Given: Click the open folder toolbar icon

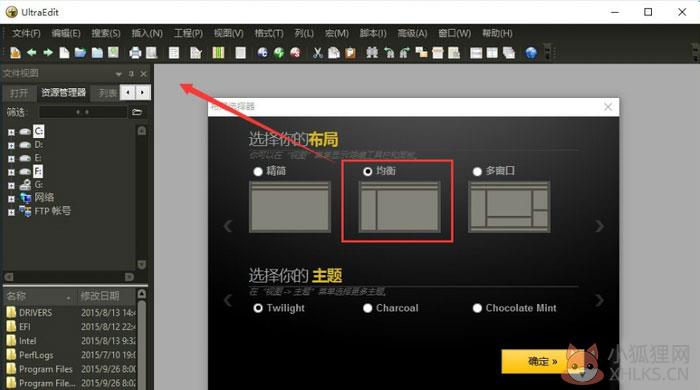Looking at the screenshot, I should [80, 53].
